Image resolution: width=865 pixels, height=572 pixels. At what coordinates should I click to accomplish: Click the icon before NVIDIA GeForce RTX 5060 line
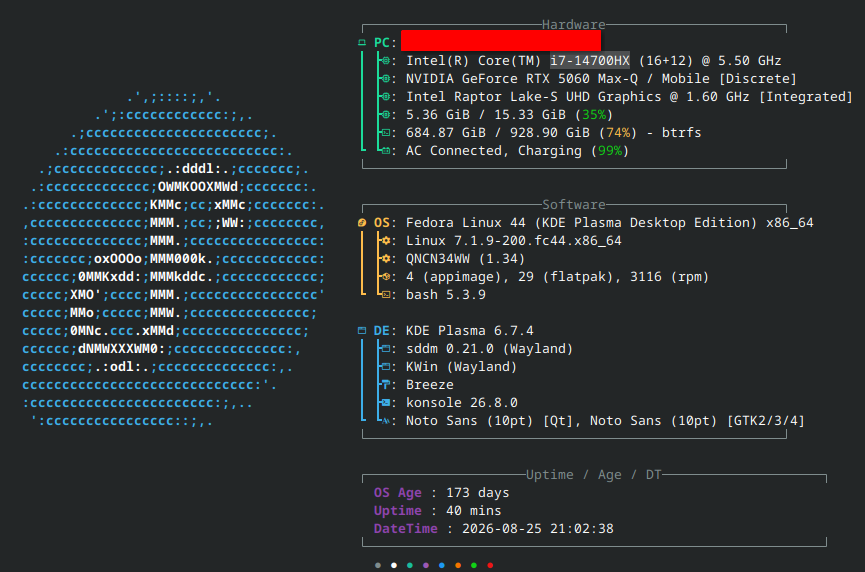tap(386, 79)
